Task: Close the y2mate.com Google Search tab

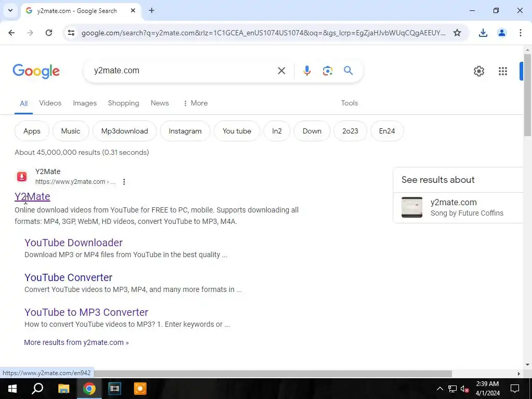Action: (133, 10)
